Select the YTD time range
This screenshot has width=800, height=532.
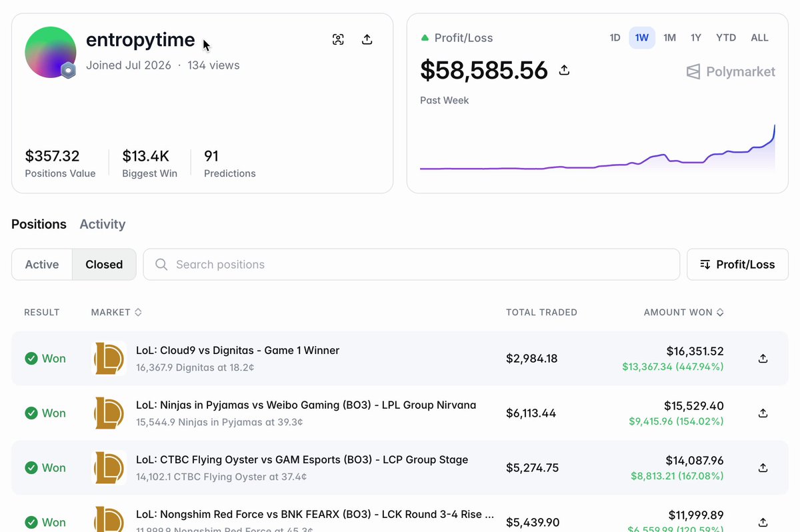pos(725,38)
